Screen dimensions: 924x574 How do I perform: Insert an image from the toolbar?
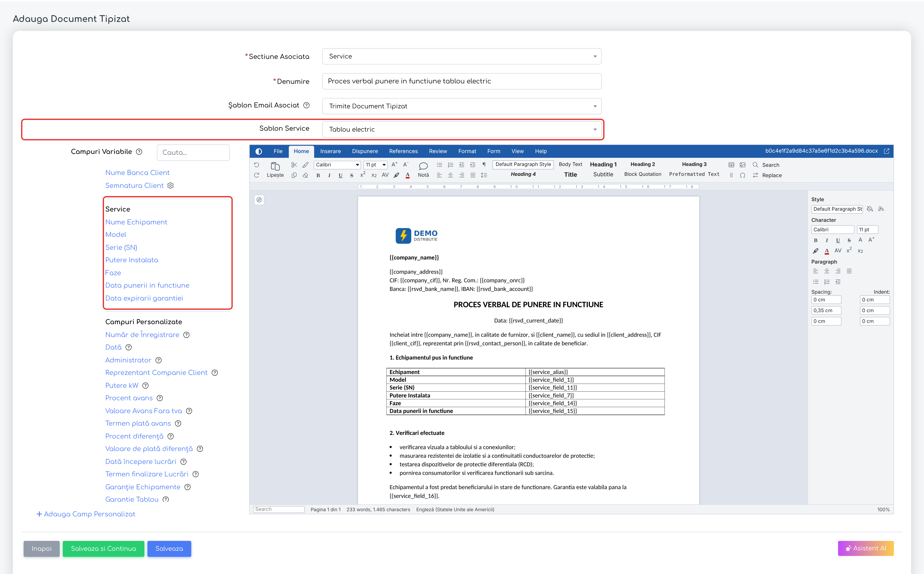point(743,165)
